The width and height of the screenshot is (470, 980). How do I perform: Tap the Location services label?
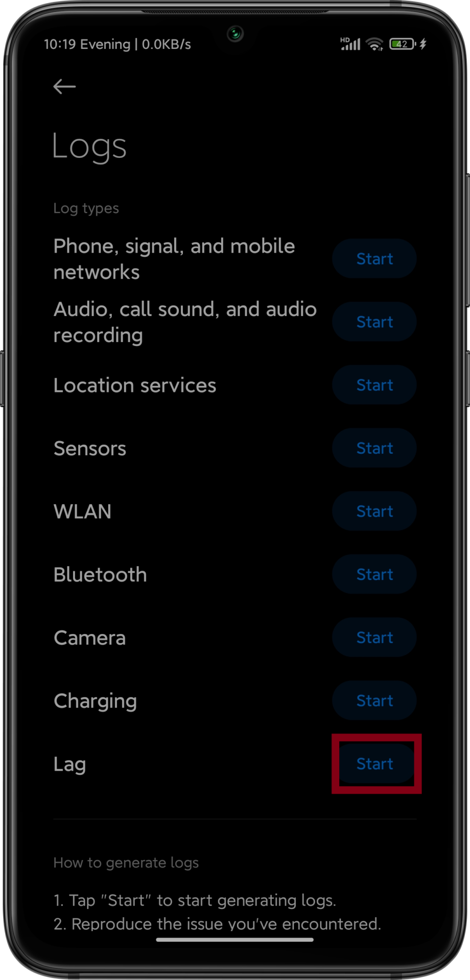[x=135, y=385]
